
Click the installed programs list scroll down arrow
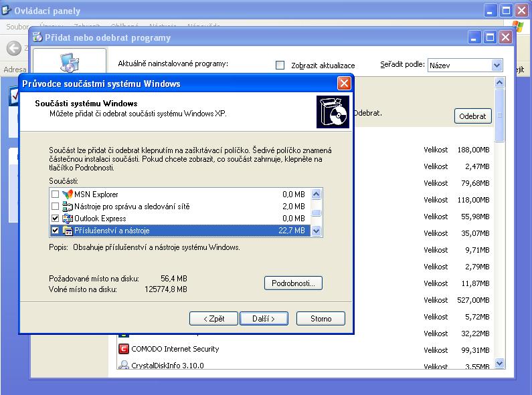pos(499,363)
